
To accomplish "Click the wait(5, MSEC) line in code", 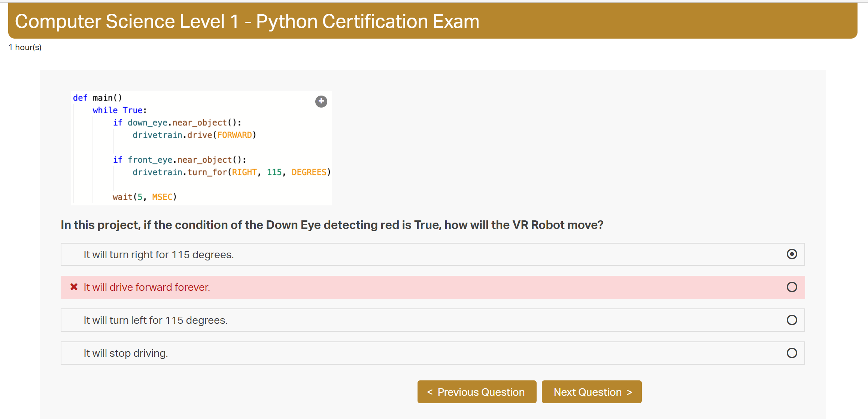I will click(145, 197).
